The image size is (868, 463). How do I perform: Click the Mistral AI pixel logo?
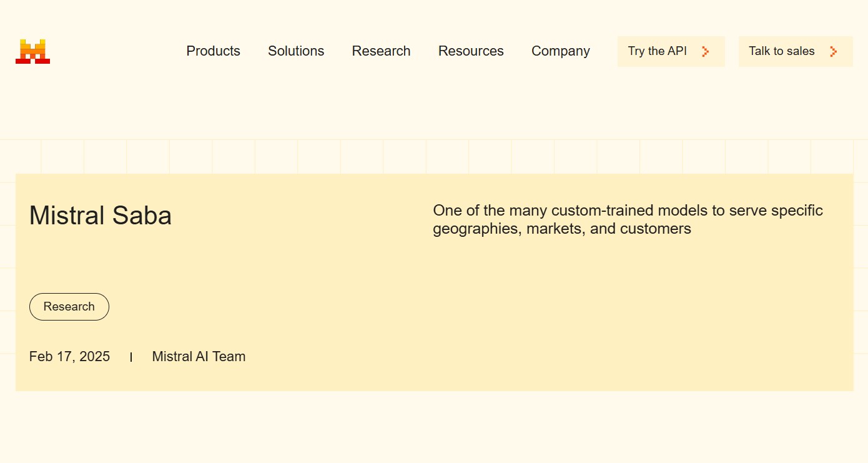pyautogui.click(x=32, y=51)
